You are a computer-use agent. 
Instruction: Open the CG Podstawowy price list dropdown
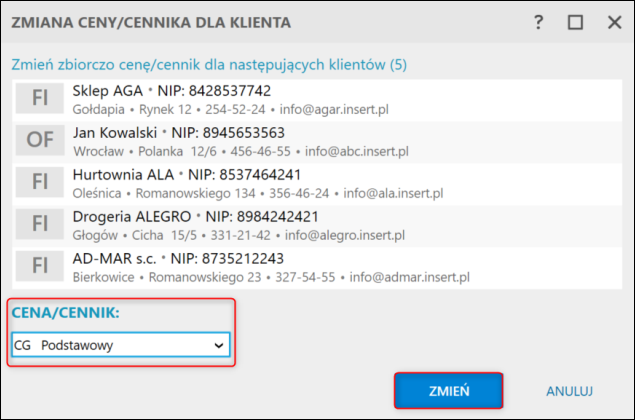pos(121,345)
